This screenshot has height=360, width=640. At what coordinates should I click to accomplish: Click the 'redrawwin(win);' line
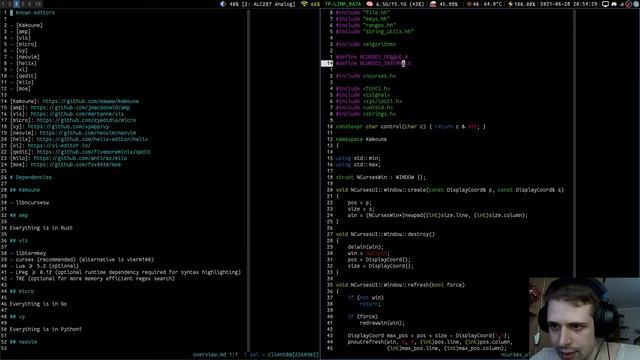tap(382, 323)
